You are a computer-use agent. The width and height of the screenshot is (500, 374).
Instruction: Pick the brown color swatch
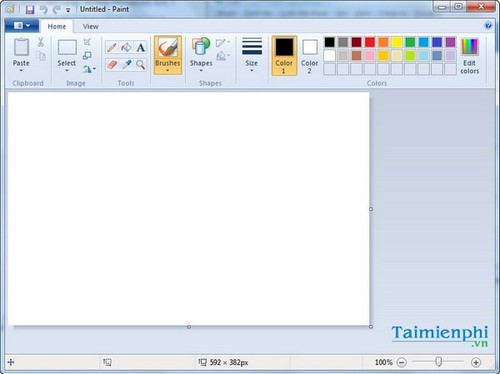coord(356,55)
